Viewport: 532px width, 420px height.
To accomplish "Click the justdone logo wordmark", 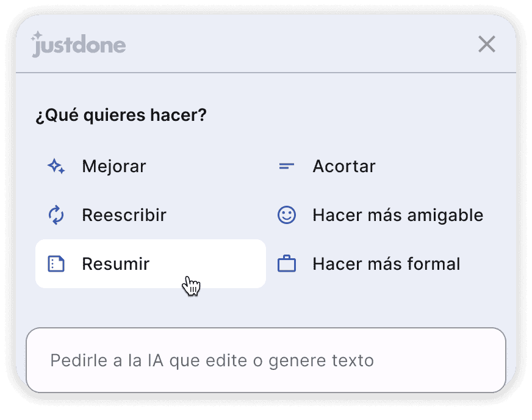I will click(79, 45).
